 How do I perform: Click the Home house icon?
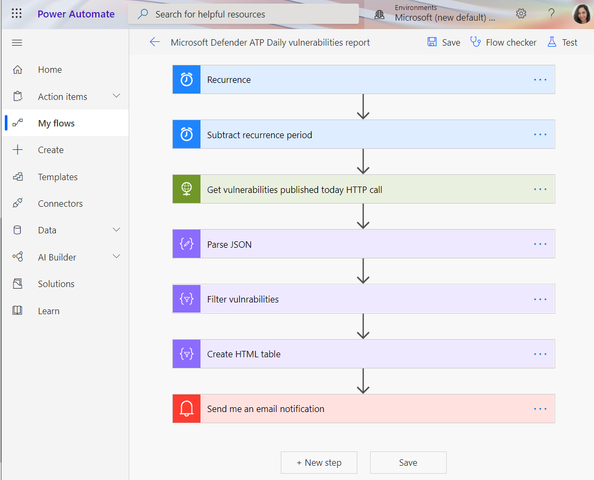point(17,70)
